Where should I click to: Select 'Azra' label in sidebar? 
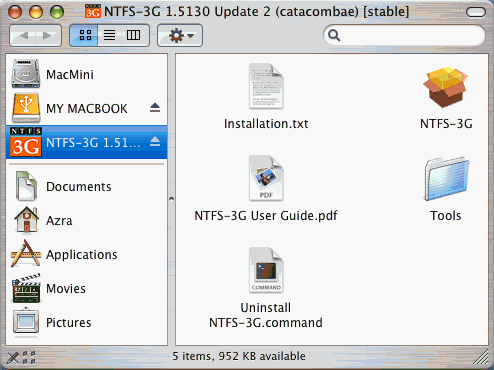tap(59, 221)
